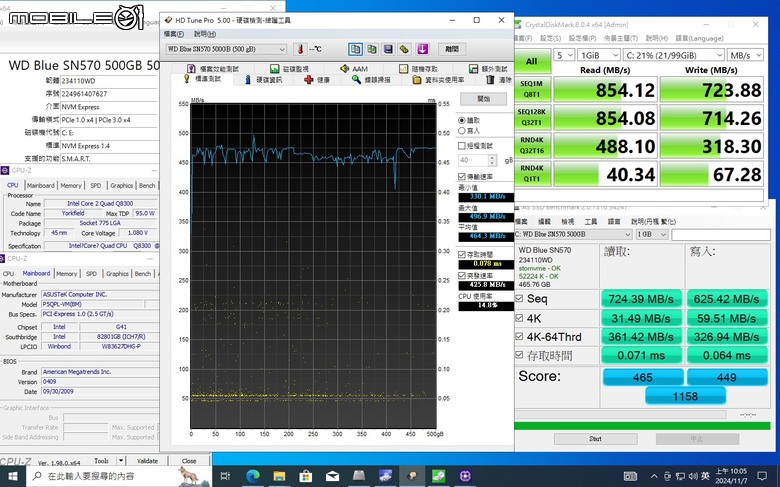This screenshot has width=780, height=487.
Task: Open File Explorer from taskbar
Action: point(279,476)
